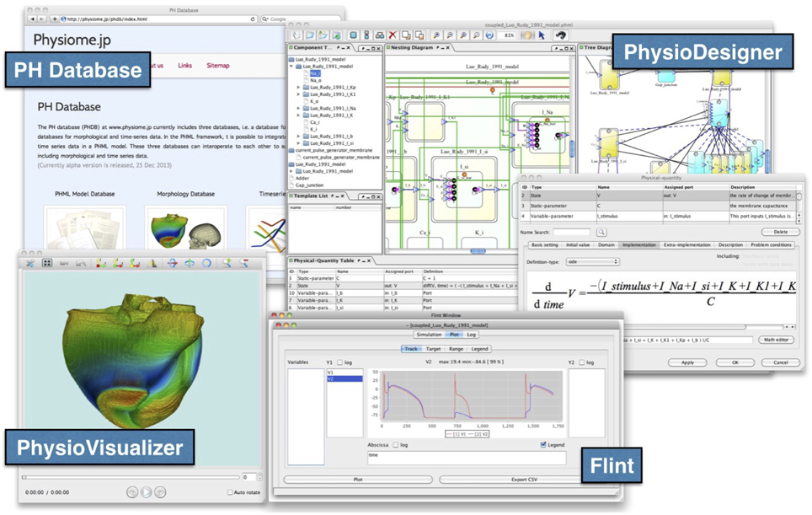Close the Component T... panel tab with its X

(x=348, y=48)
